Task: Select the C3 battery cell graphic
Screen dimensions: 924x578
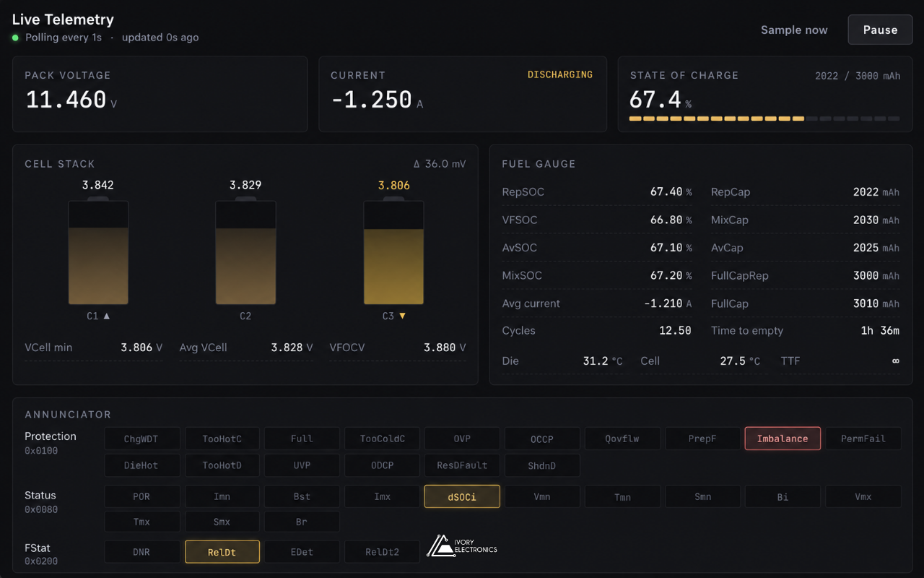Action: 393,251
